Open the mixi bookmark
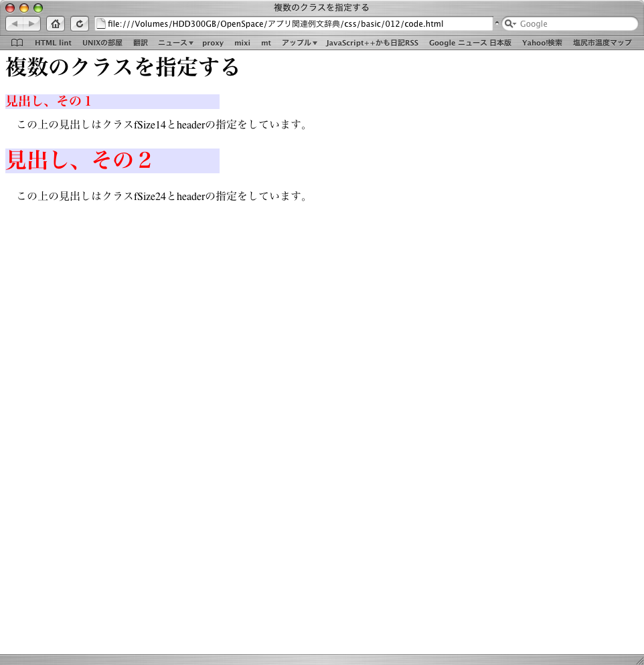 point(242,43)
